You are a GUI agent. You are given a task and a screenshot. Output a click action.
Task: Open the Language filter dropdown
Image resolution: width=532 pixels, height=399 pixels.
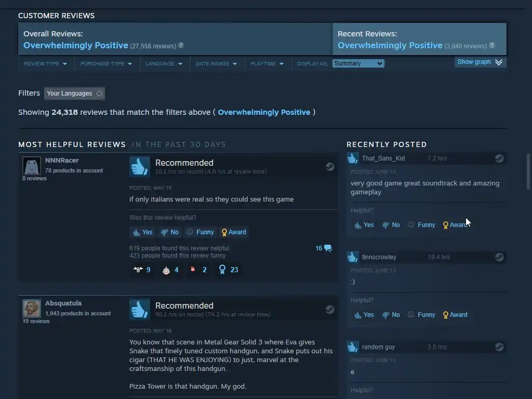pyautogui.click(x=164, y=64)
